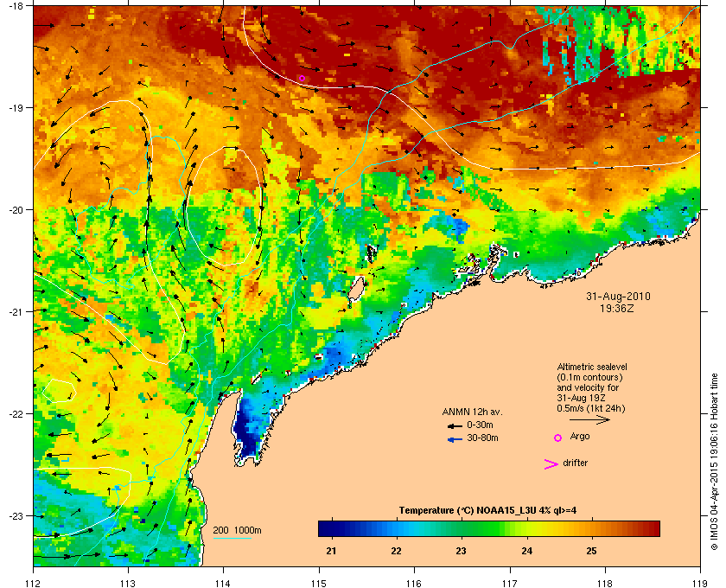The width and height of the screenshot is (726, 588).
Task: Click the 0.5m/s velocity scale arrow
Action: pyautogui.click(x=589, y=420)
